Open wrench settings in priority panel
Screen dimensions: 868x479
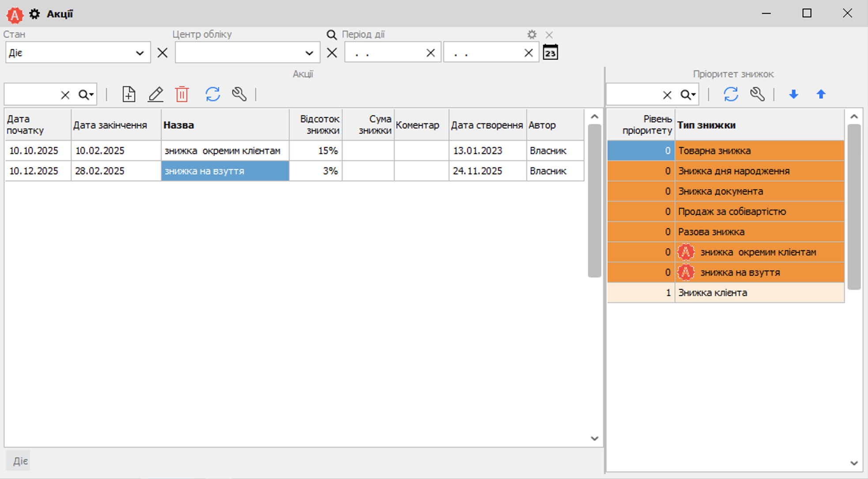coord(757,94)
